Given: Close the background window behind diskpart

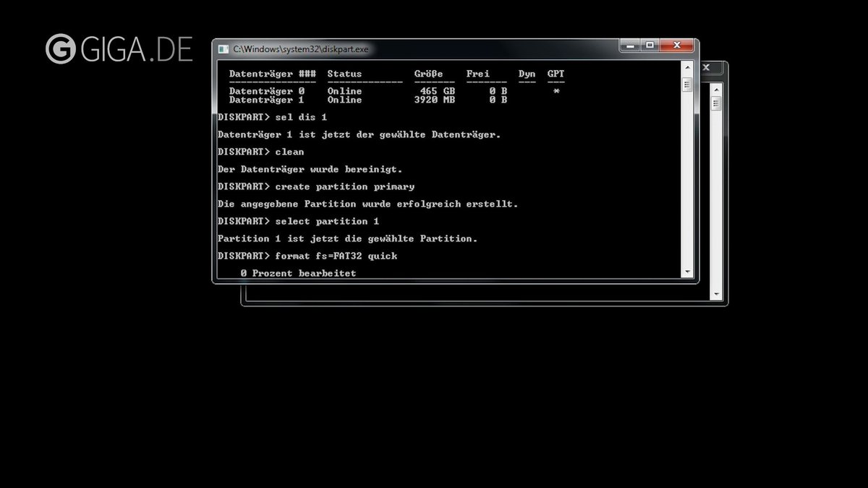Looking at the screenshot, I should (706, 68).
